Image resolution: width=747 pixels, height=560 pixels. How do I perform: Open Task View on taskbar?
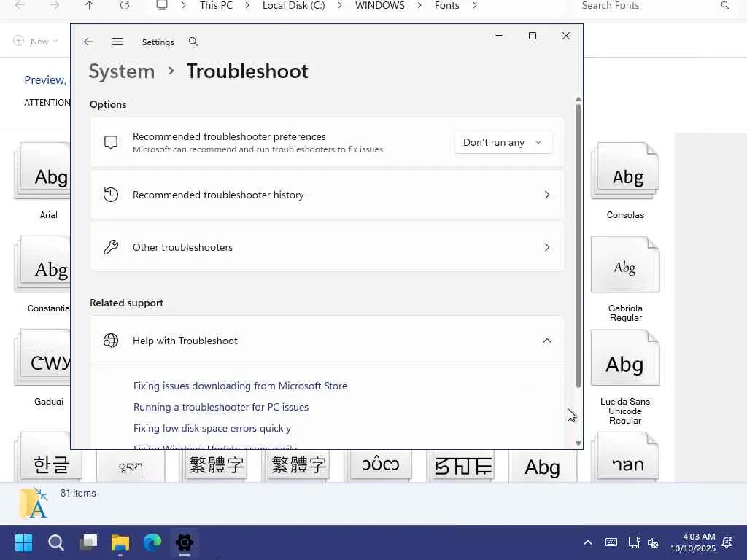[x=88, y=542]
